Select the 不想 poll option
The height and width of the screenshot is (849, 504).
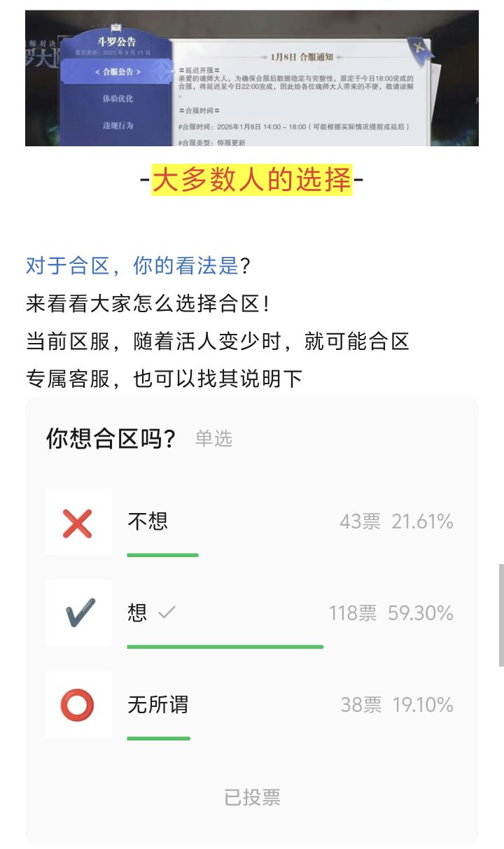click(x=252, y=522)
